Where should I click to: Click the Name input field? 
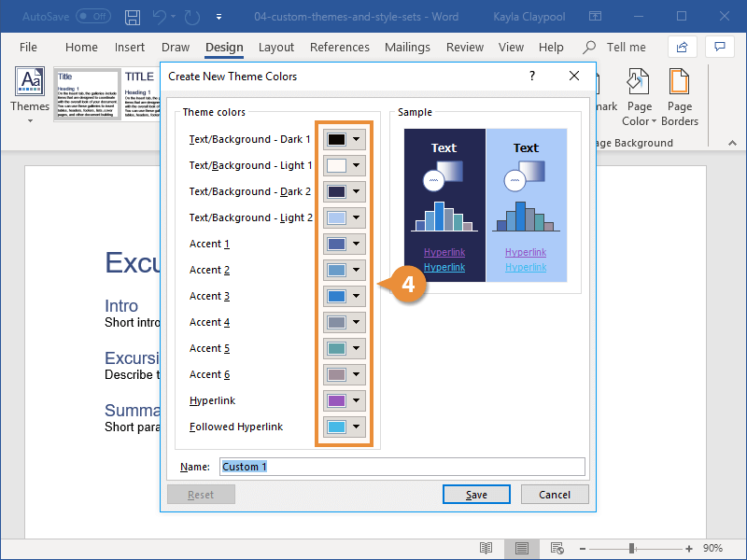pos(402,467)
